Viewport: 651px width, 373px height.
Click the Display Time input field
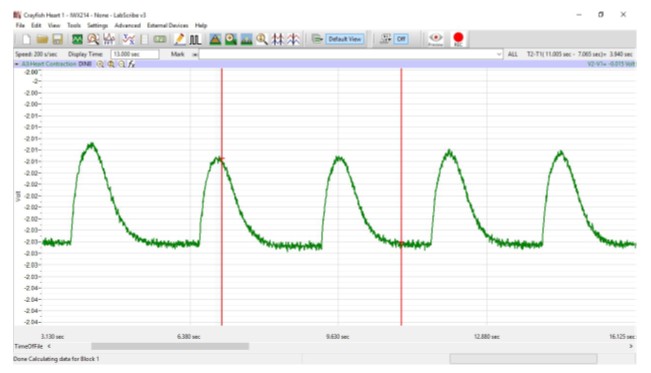pos(135,54)
